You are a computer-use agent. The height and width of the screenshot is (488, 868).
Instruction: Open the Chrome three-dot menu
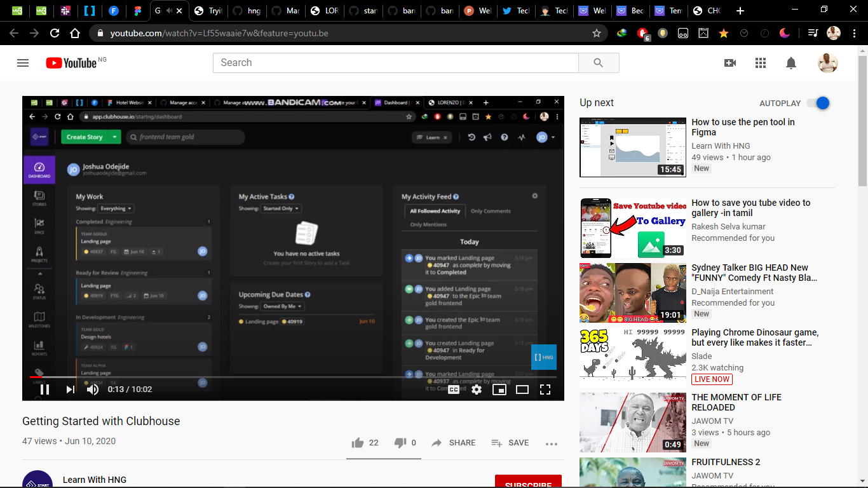click(853, 32)
